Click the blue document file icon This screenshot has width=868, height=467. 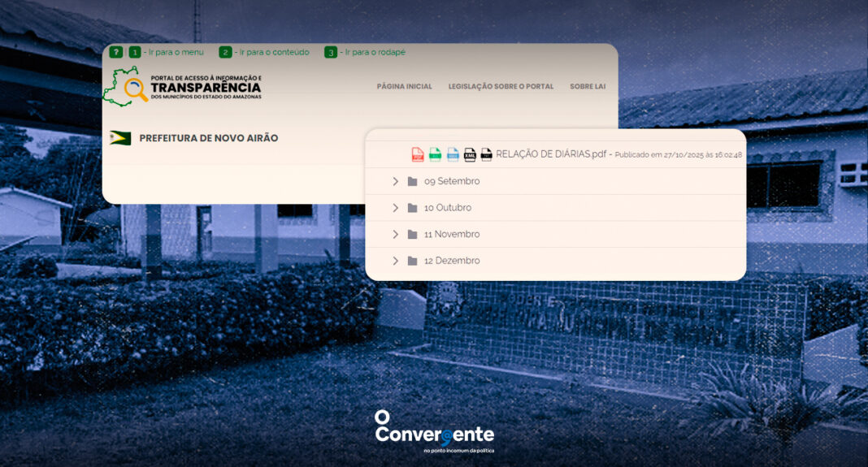tap(453, 154)
